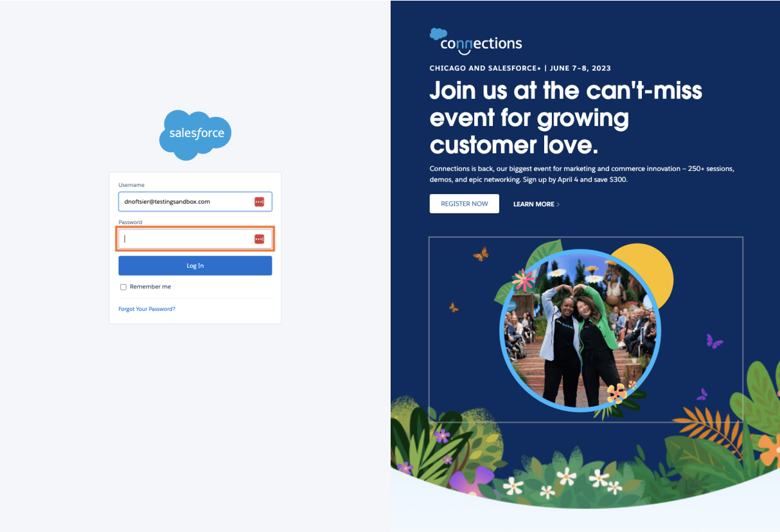This screenshot has height=532, width=780.
Task: Click the circular event photo
Action: point(580,330)
